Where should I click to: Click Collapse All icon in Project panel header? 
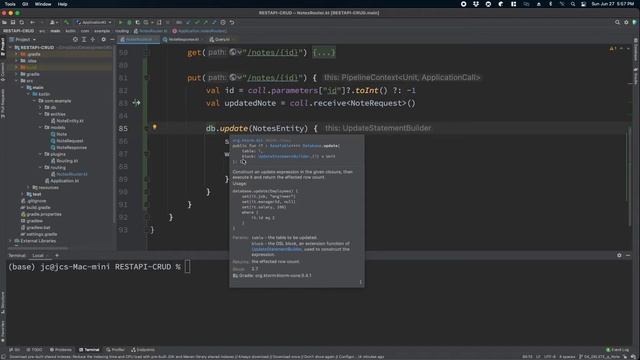(93, 40)
